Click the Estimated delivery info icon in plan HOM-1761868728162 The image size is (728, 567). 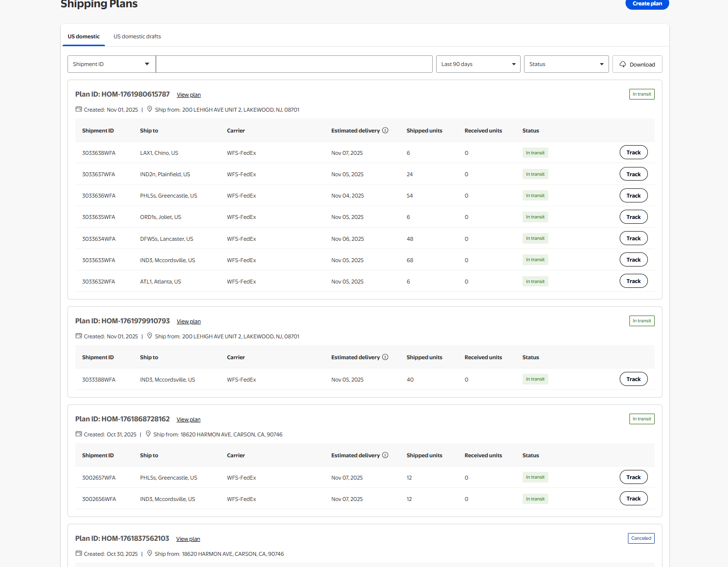point(385,455)
